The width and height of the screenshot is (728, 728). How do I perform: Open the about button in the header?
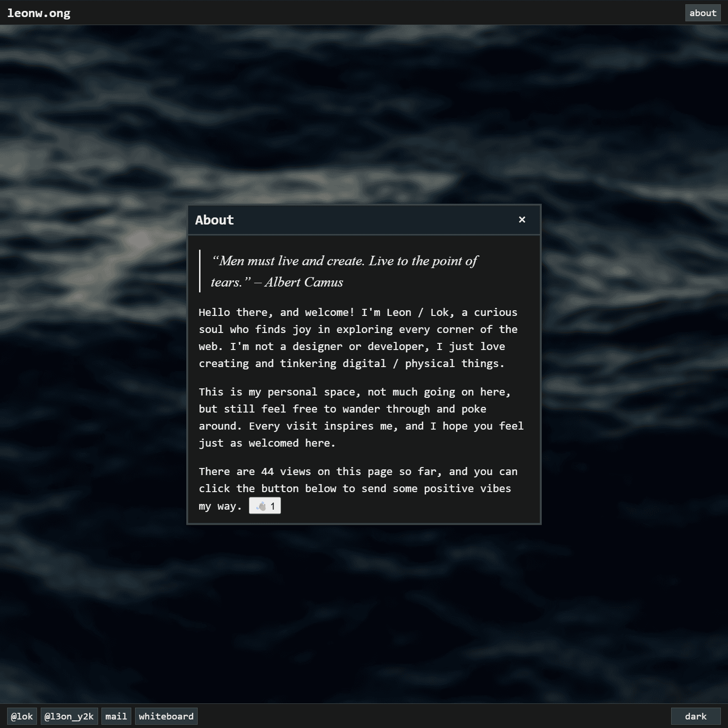(x=702, y=13)
